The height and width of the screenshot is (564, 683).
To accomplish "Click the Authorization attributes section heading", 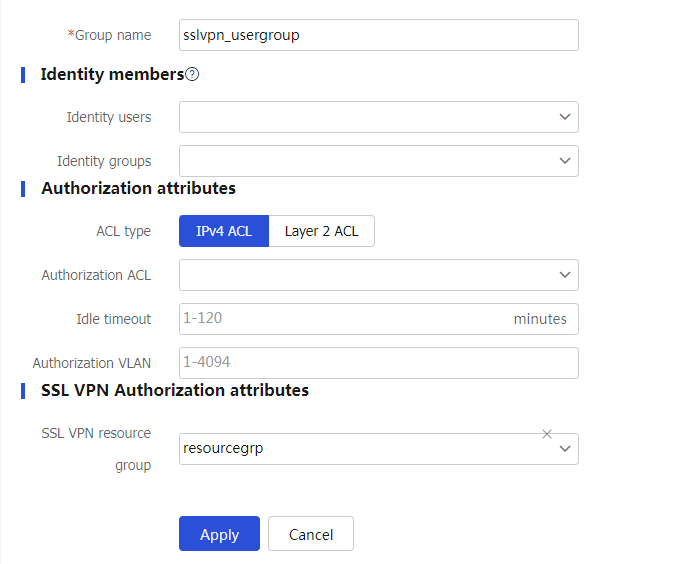I will 139,188.
